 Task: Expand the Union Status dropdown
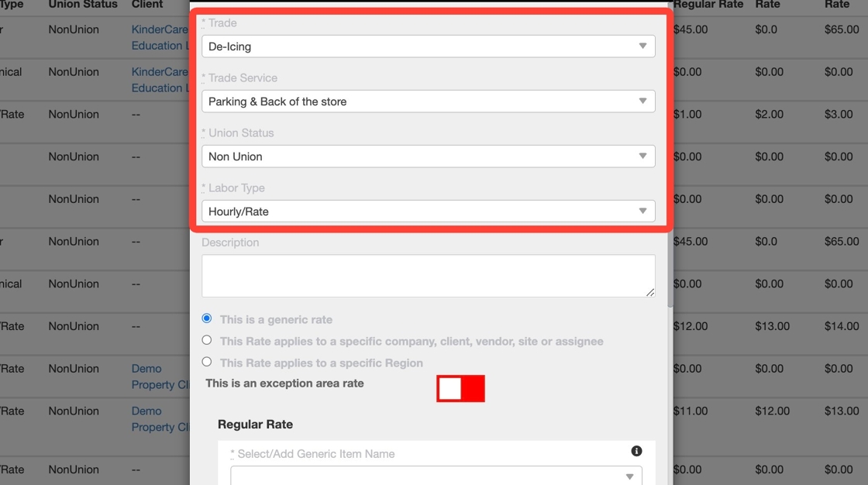(x=428, y=157)
